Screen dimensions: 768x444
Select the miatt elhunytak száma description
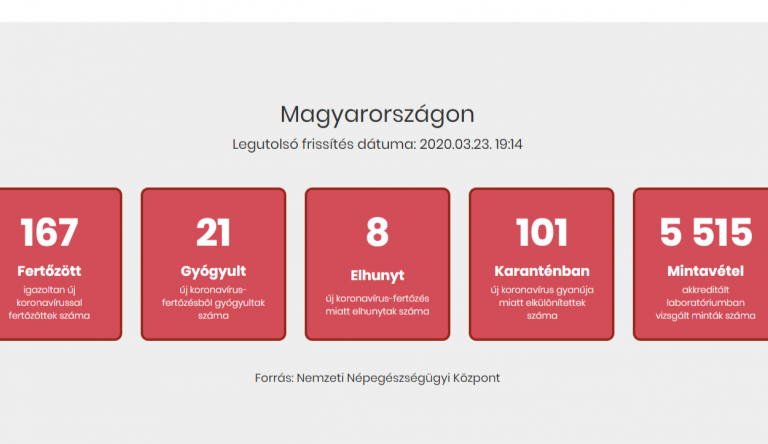377,305
